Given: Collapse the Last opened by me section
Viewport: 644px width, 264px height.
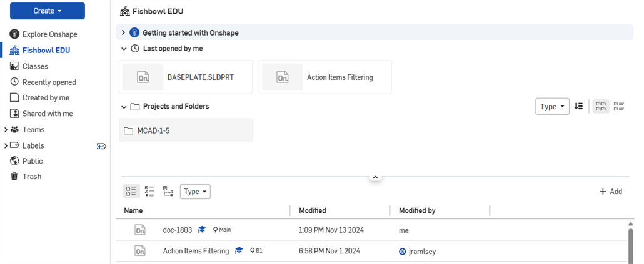Looking at the screenshot, I should tap(124, 49).
